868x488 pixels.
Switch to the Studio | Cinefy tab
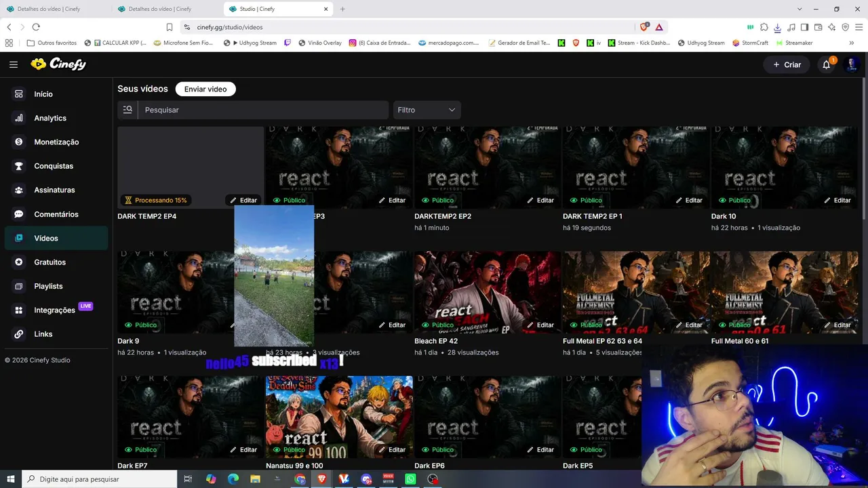(x=278, y=9)
